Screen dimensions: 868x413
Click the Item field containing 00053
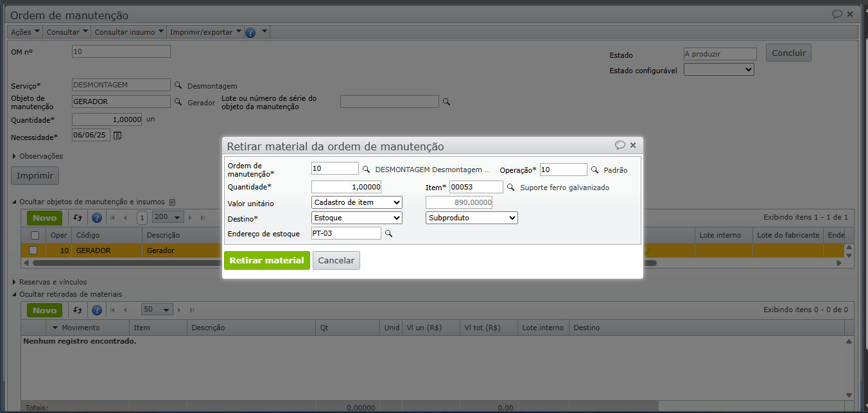point(476,187)
